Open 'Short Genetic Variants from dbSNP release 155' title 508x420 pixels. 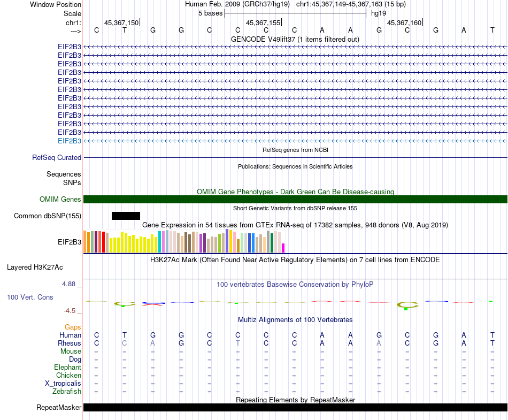coord(295,208)
